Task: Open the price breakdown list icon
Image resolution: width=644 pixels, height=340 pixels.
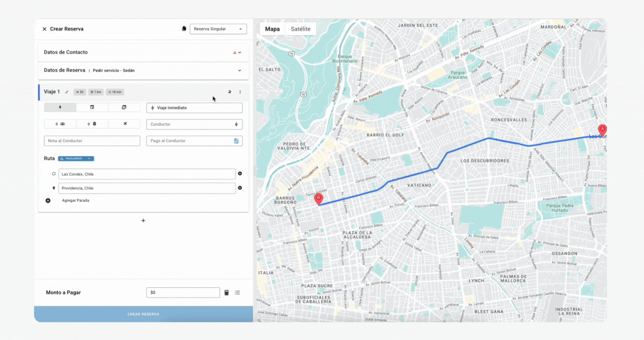Action: coord(237,292)
